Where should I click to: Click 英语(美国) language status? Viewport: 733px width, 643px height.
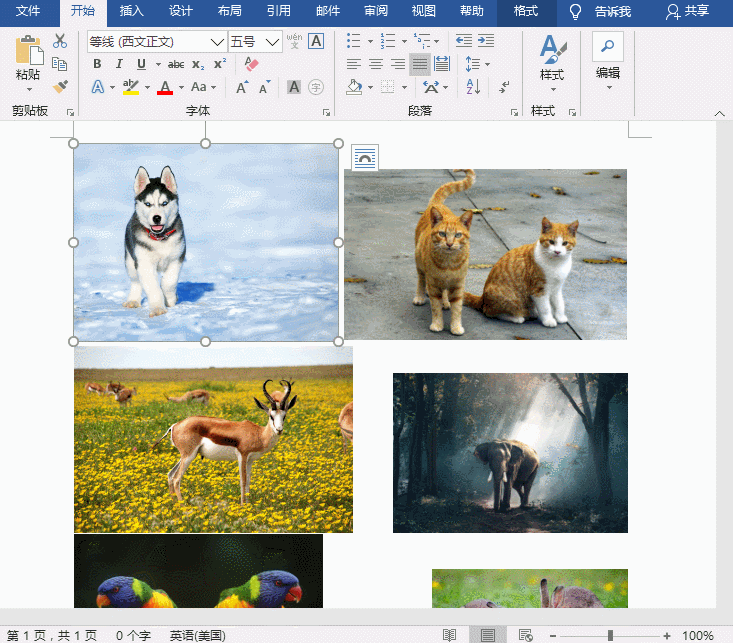coord(197,636)
